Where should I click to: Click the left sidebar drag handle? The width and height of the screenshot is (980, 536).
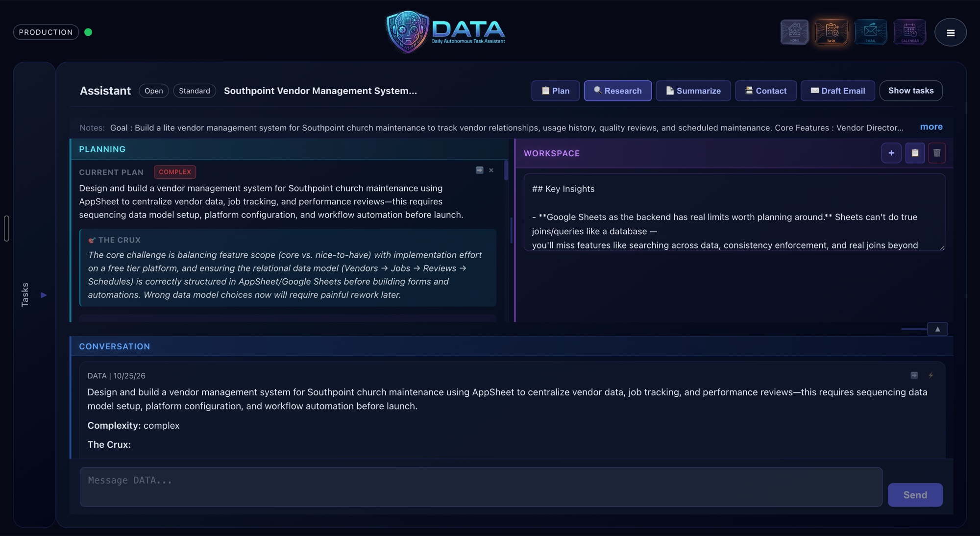coord(6,228)
